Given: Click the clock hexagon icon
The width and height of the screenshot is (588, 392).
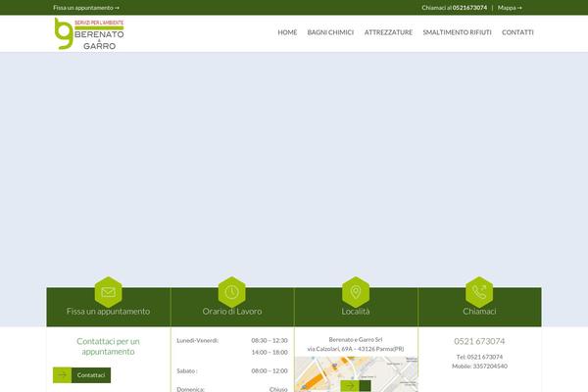Looking at the screenshot, I should pyautogui.click(x=231, y=292).
